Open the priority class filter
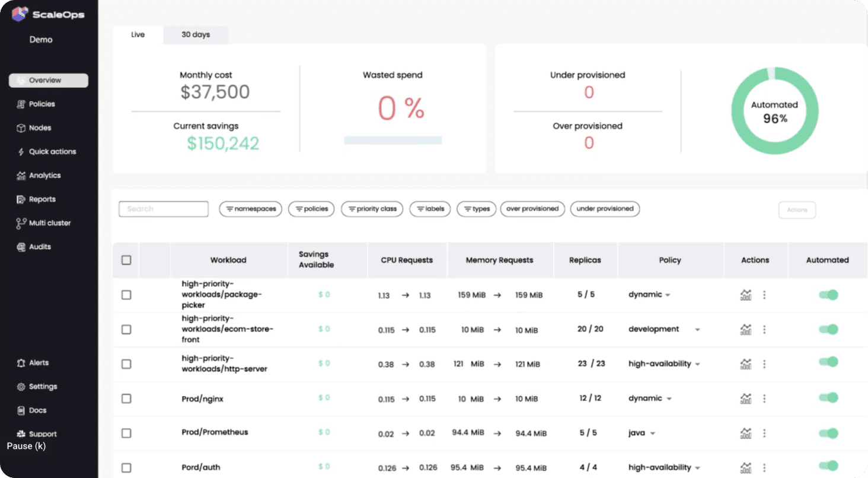This screenshot has width=868, height=478. tap(372, 209)
